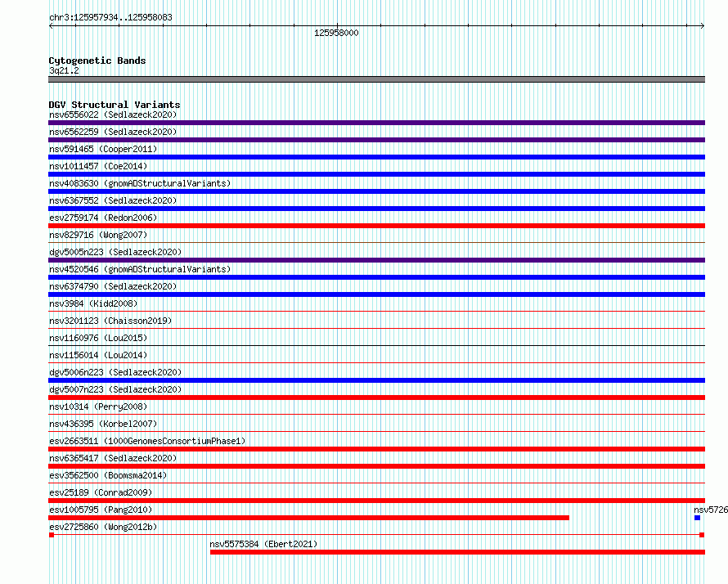This screenshot has width=728, height=584.
Task: Click the small blue nsv5726 variant block
Action: tap(697, 518)
